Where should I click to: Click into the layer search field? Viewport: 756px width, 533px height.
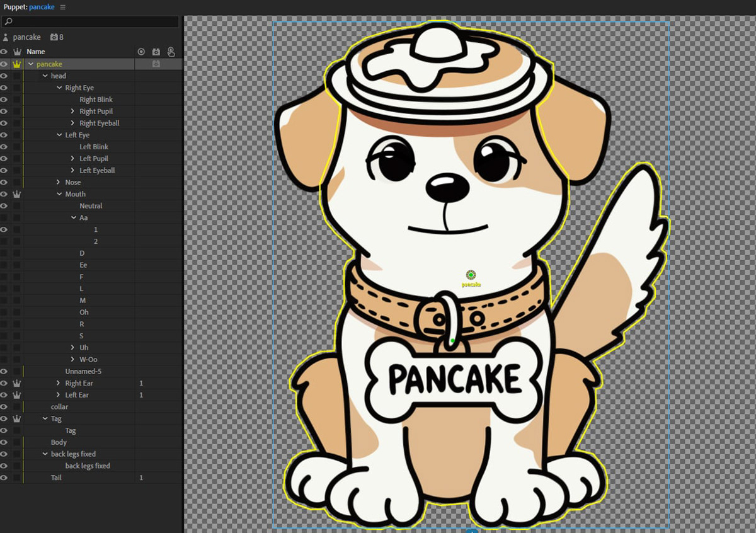pyautogui.click(x=90, y=22)
